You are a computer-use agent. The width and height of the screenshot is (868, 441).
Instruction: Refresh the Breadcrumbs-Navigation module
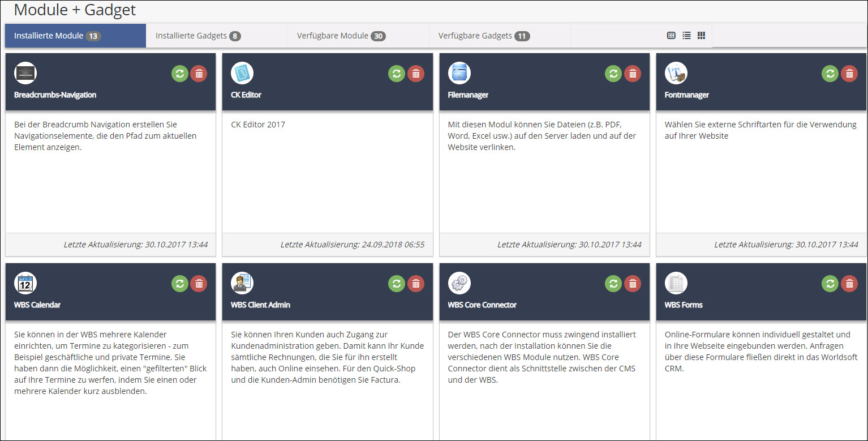(180, 74)
